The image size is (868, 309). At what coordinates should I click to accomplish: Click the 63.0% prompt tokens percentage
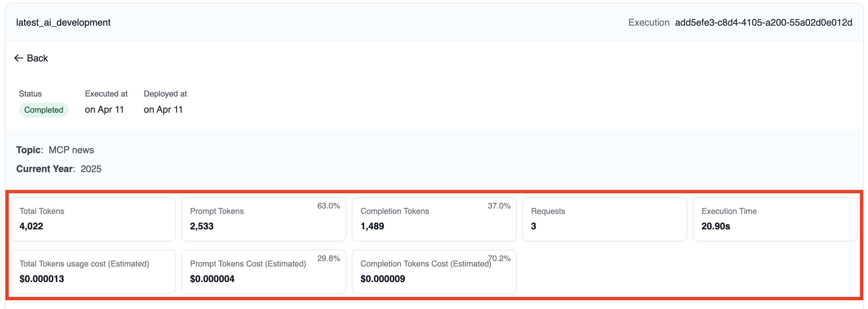point(329,206)
